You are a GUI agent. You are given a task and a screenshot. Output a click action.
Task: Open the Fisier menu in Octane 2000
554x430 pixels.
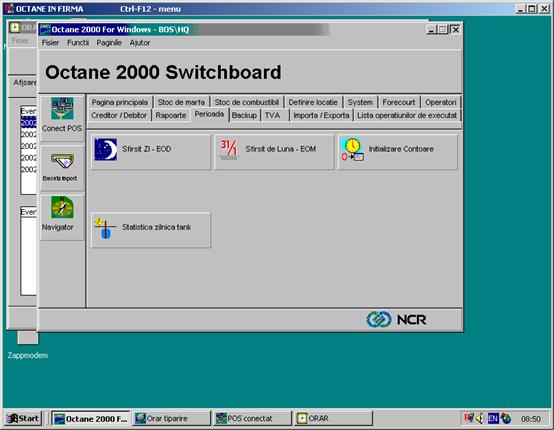tap(50, 43)
